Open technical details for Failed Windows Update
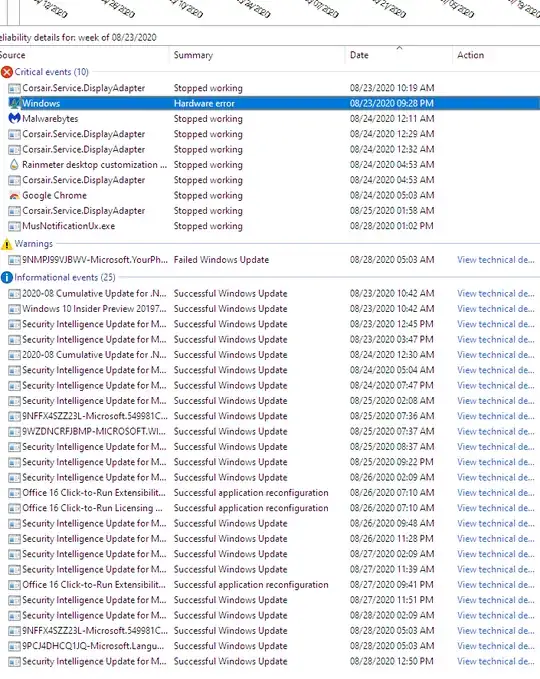Image resolution: width=540 pixels, height=679 pixels. (x=495, y=260)
